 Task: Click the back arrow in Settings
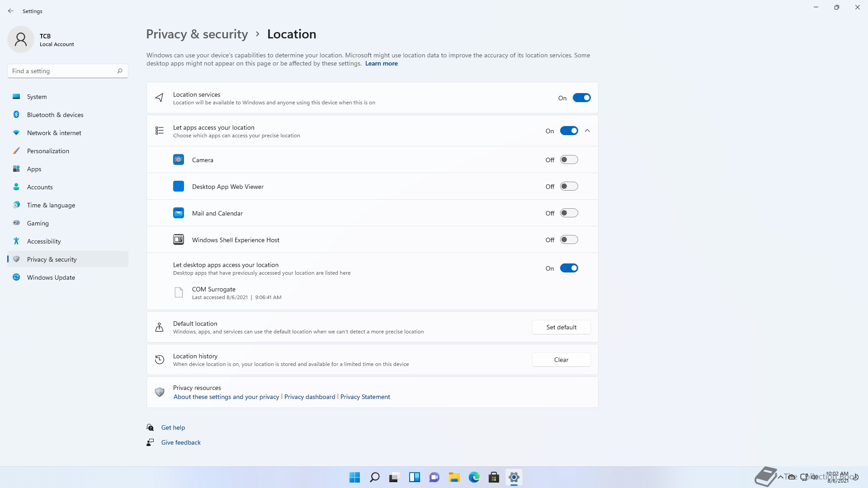pyautogui.click(x=11, y=11)
